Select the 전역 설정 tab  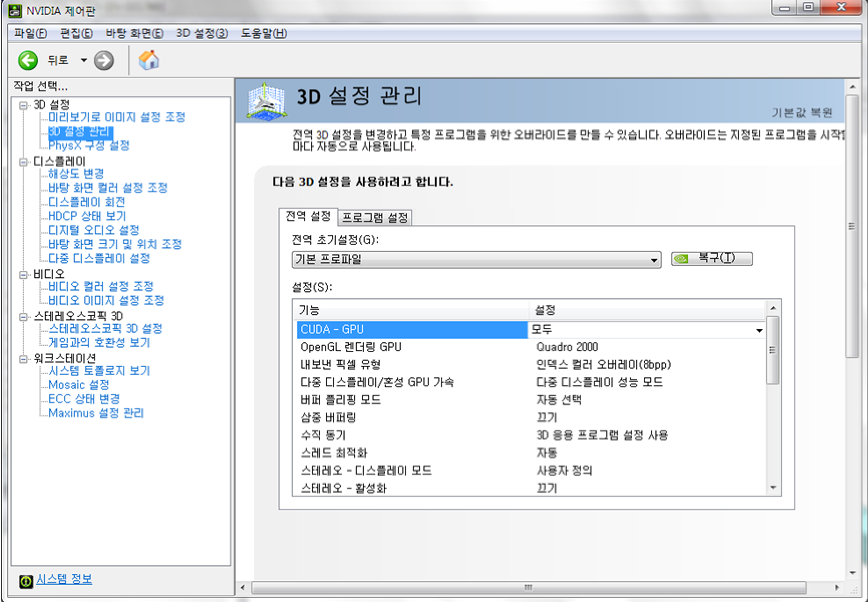click(x=308, y=216)
